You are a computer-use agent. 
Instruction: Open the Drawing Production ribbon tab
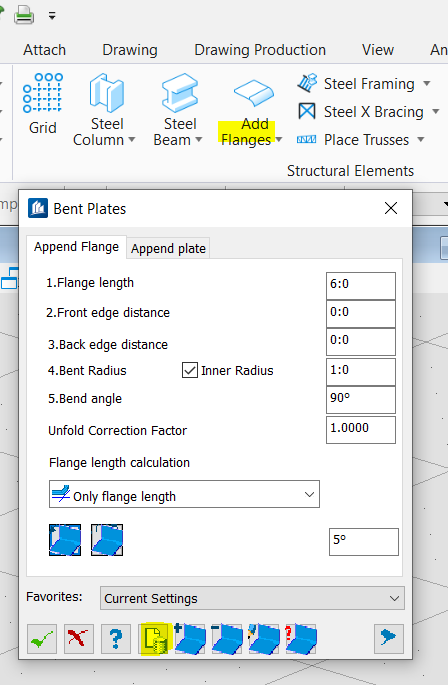(x=260, y=50)
